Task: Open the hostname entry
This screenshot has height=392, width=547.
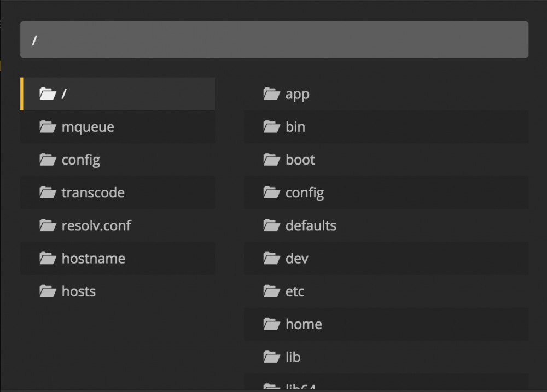Action: click(x=118, y=259)
